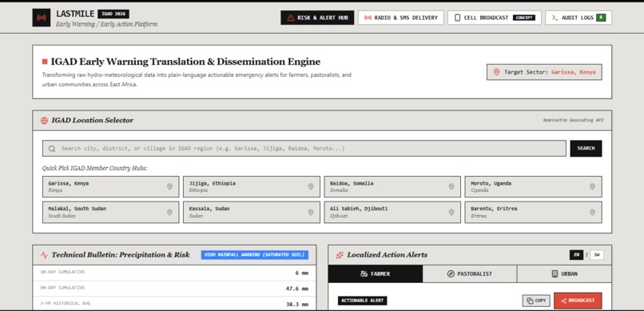This screenshot has height=311, width=644.
Task: Select the Farmer alerts tab
Action: click(x=376, y=273)
